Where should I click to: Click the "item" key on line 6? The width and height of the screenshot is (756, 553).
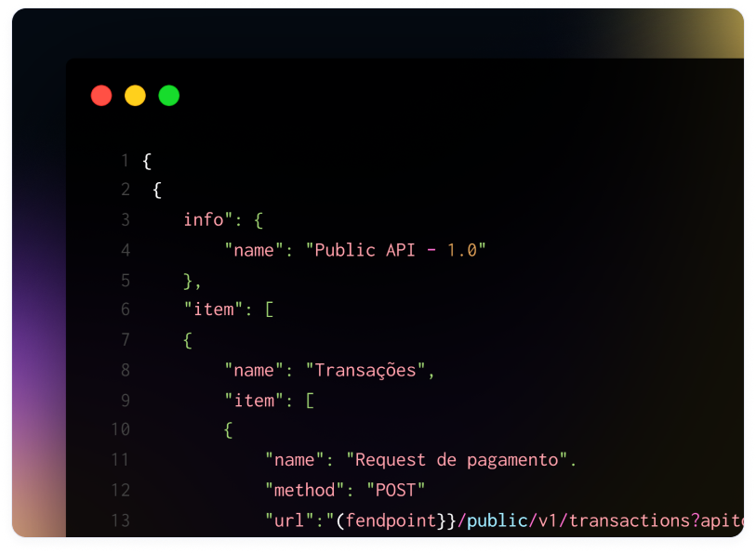[213, 309]
